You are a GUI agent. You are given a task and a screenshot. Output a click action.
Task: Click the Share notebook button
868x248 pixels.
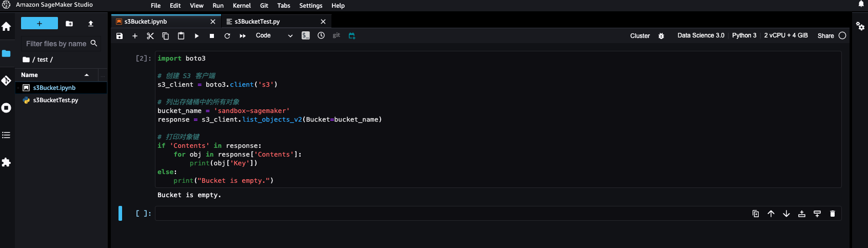[825, 36]
